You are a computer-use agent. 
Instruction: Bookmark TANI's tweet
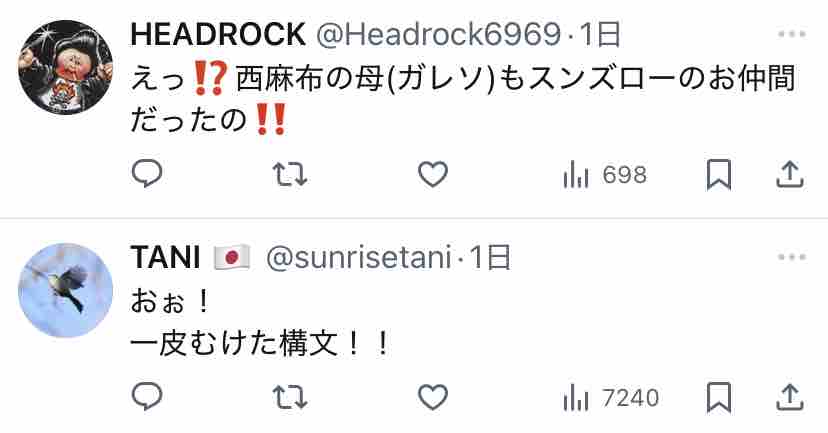click(x=719, y=397)
